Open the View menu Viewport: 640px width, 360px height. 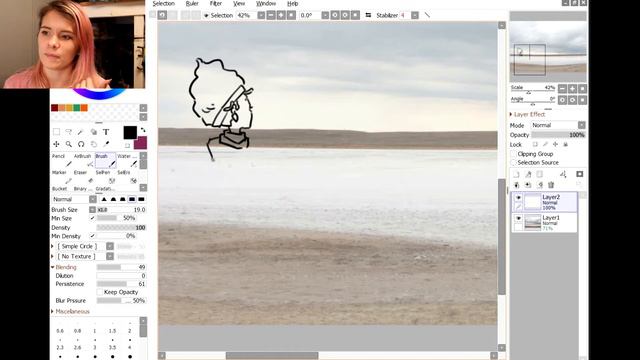239,3
